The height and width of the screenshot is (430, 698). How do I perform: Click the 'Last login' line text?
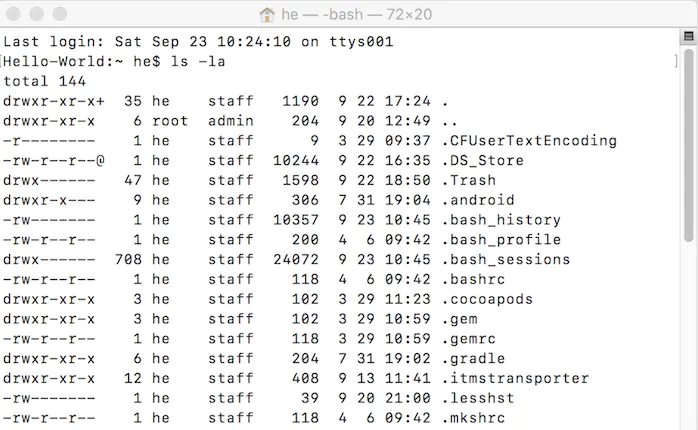click(198, 41)
